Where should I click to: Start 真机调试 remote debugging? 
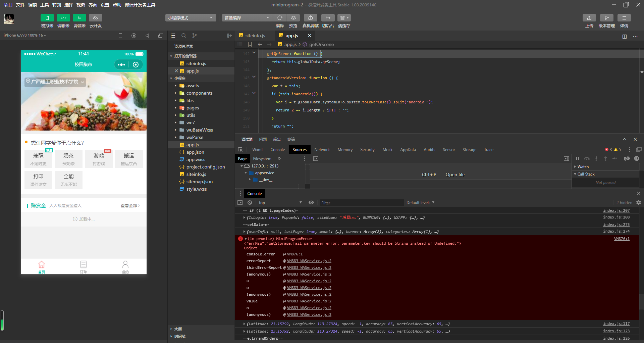coord(311,18)
